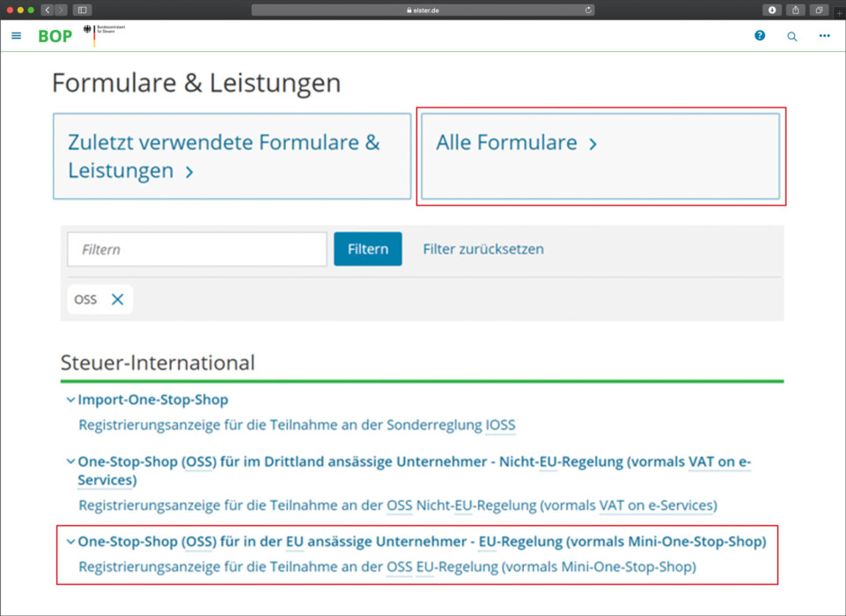Remove the OSS filter tag

tap(115, 298)
